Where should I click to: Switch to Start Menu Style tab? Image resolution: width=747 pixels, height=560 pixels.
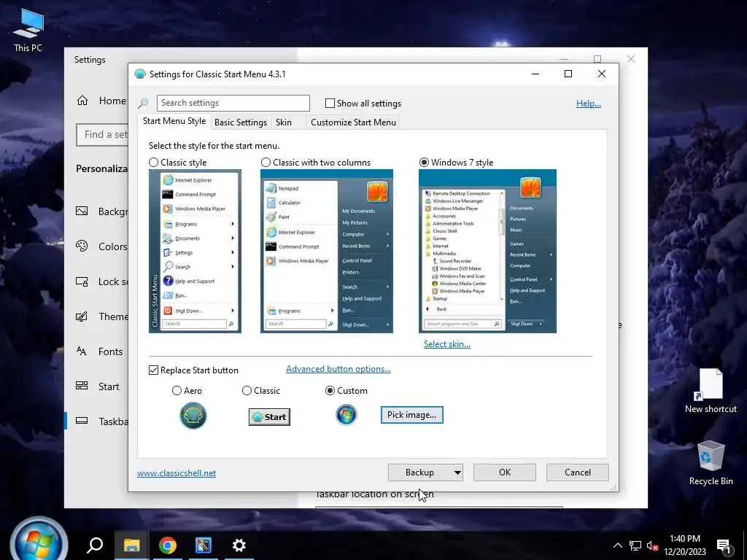[x=174, y=121]
